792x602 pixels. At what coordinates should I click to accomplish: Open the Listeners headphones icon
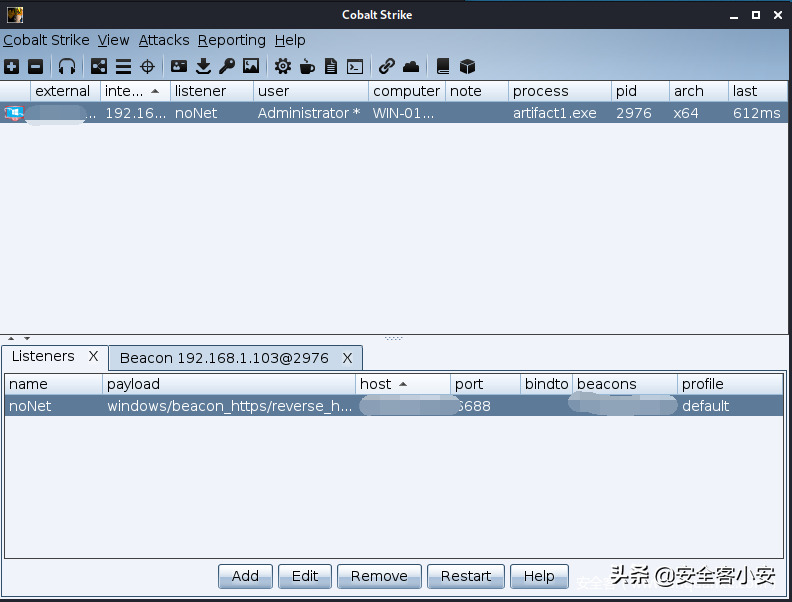[67, 66]
